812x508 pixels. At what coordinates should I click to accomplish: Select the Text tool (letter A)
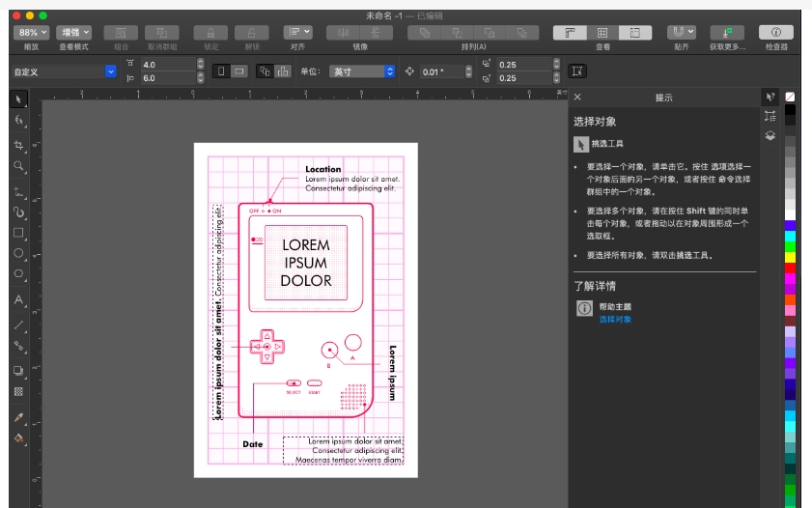point(18,300)
